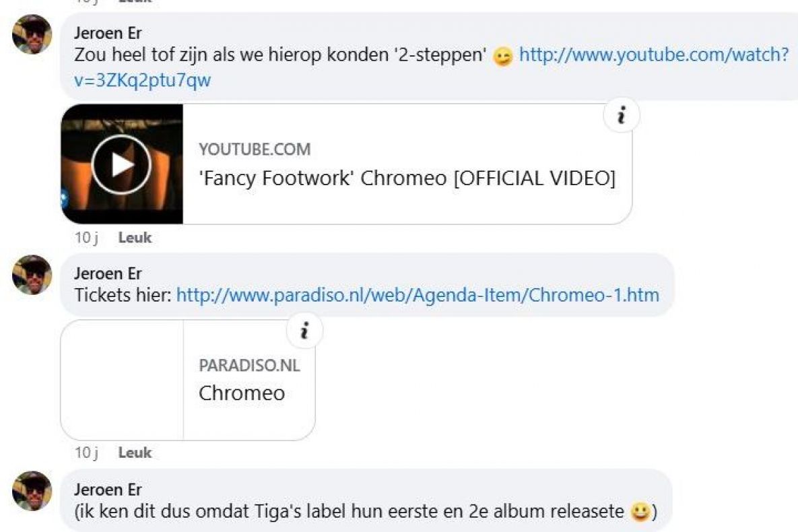Viewport: 798px width, 532px height.
Task: Click winking emoji in first comment
Action: 503,55
